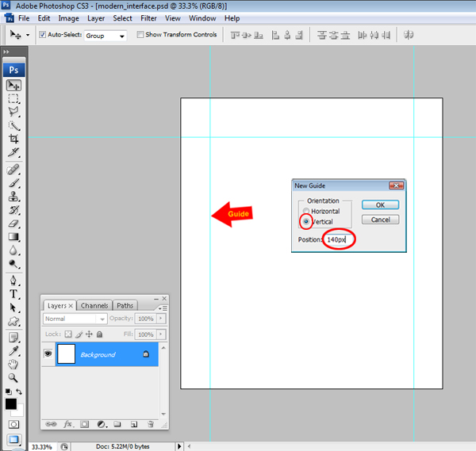
Task: Add a layer mask
Action: (84, 424)
